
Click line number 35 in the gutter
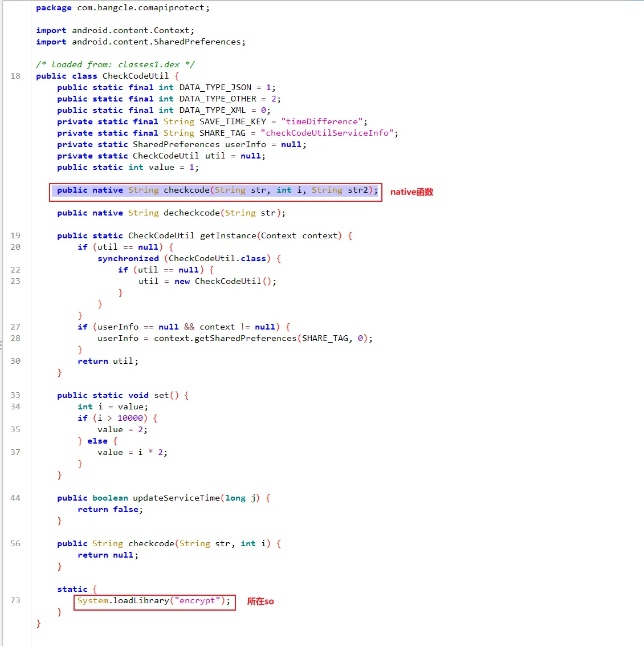[x=15, y=430]
